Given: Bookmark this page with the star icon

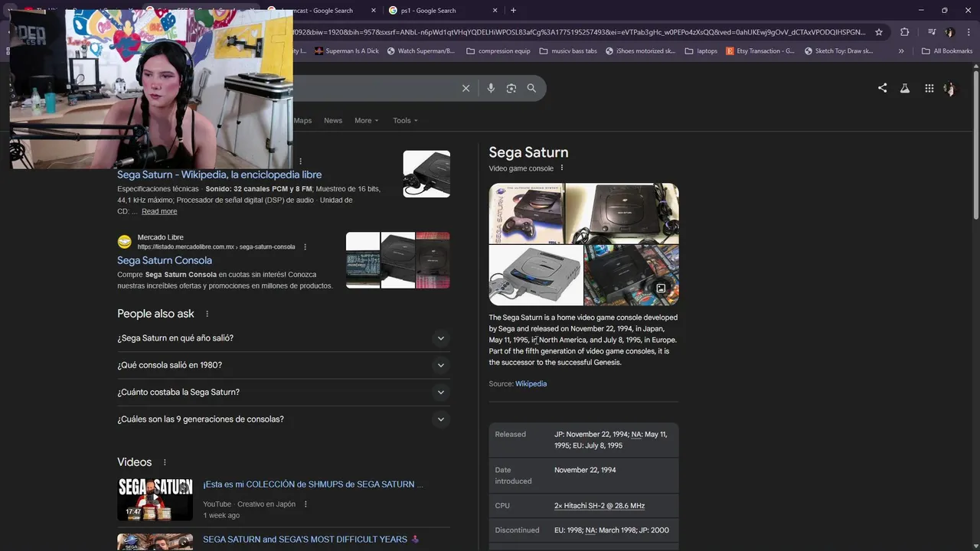Looking at the screenshot, I should pyautogui.click(x=879, y=32).
